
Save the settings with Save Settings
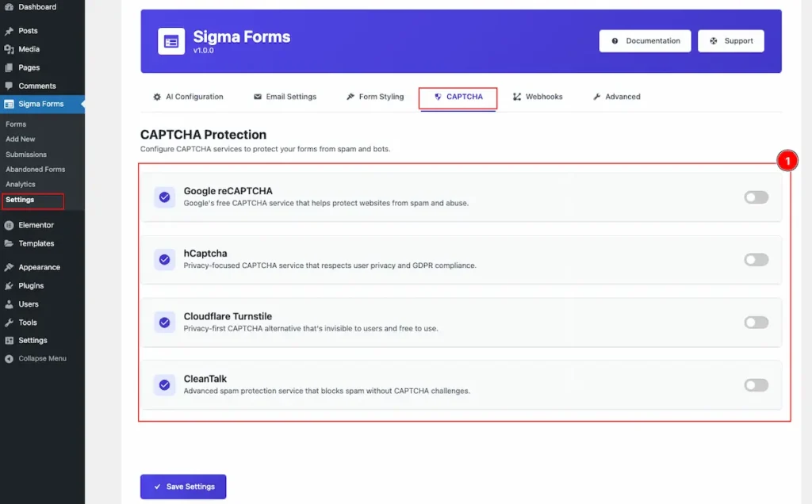coord(183,487)
